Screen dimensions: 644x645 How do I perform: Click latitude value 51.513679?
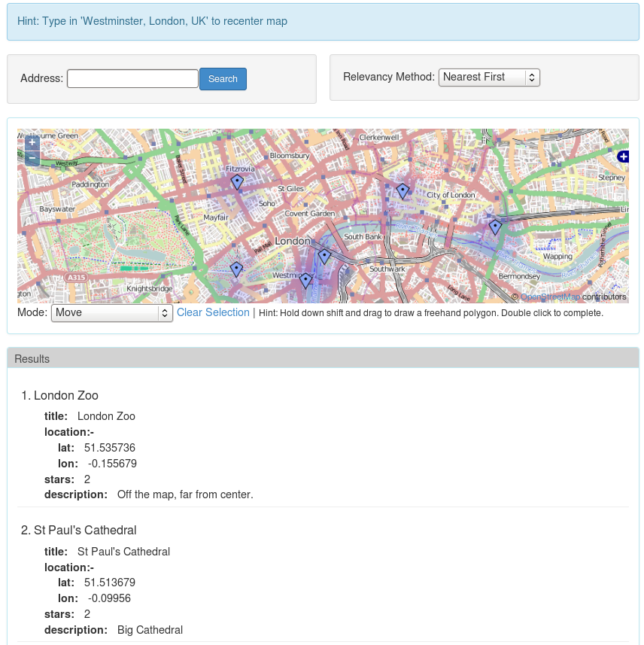coord(110,583)
